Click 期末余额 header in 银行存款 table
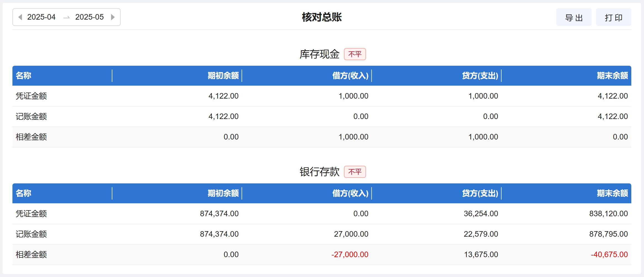The width and height of the screenshot is (644, 277). [612, 193]
